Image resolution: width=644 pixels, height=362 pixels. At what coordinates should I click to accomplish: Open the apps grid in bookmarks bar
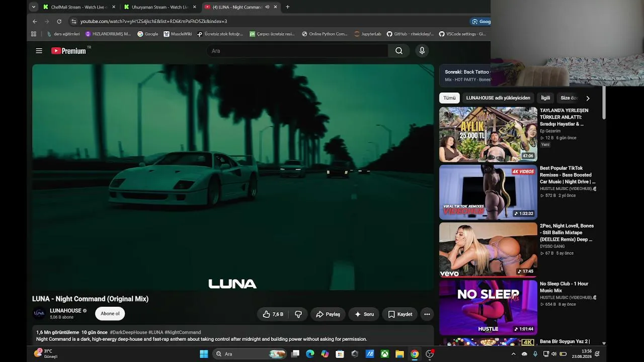pos(34,34)
